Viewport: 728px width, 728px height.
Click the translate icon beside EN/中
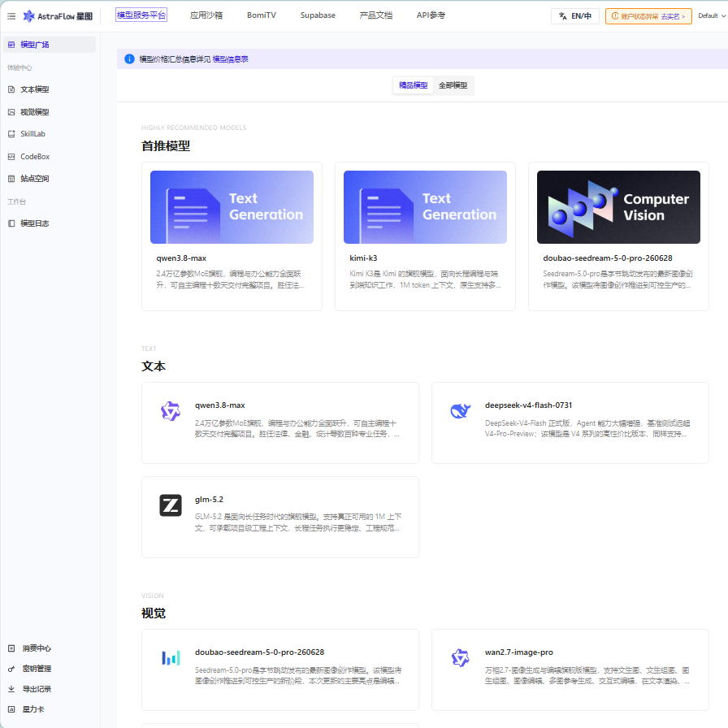563,15
